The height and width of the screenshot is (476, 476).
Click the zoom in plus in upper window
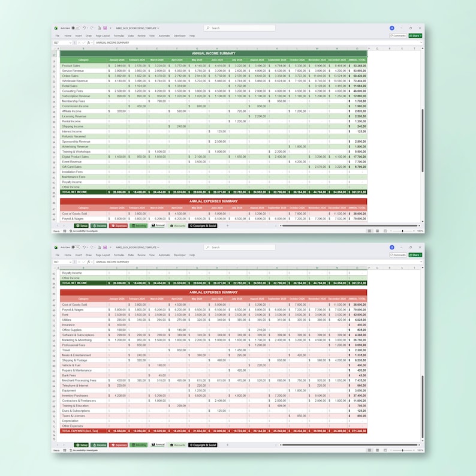[414, 231]
